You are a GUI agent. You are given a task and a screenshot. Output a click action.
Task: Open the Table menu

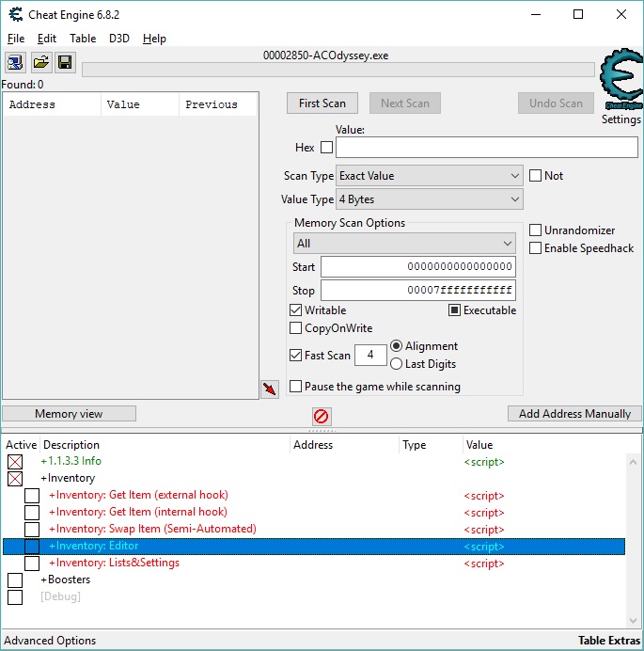coord(83,39)
